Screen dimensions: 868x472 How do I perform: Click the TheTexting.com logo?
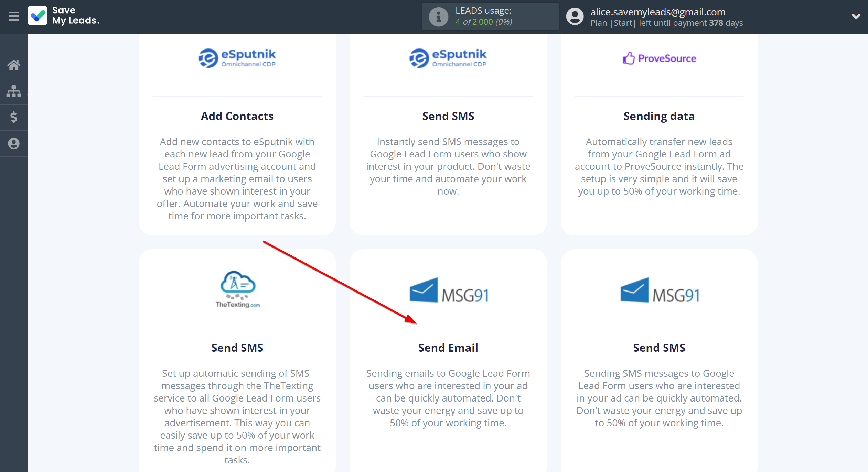click(x=237, y=289)
